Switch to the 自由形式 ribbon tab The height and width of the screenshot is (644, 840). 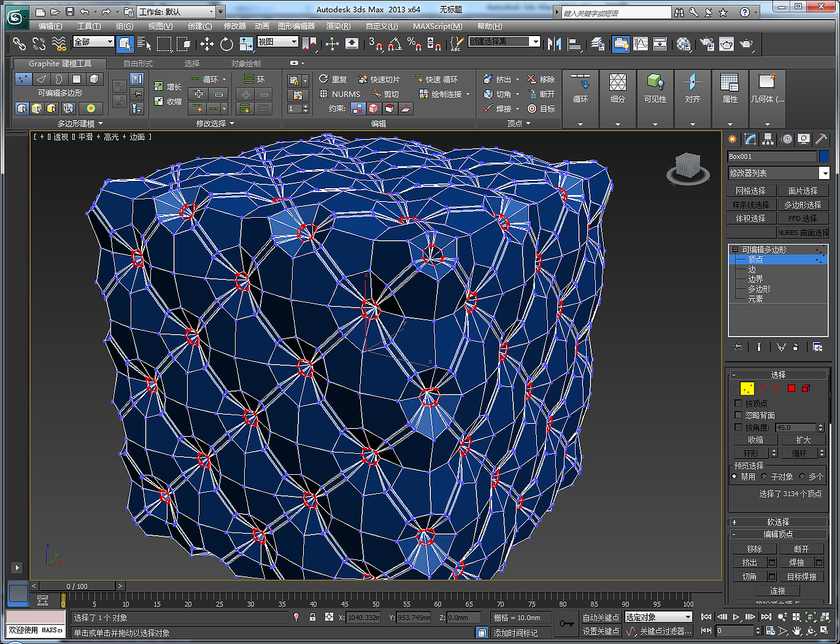click(x=138, y=64)
